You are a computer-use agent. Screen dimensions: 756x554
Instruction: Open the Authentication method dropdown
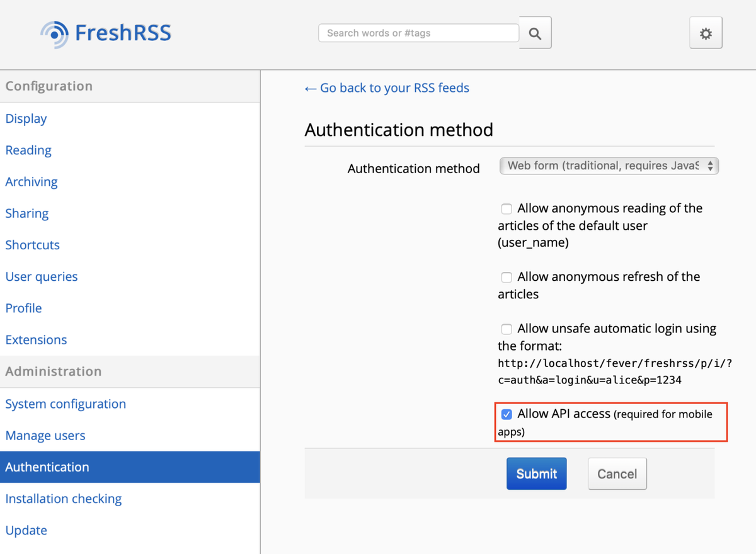609,166
